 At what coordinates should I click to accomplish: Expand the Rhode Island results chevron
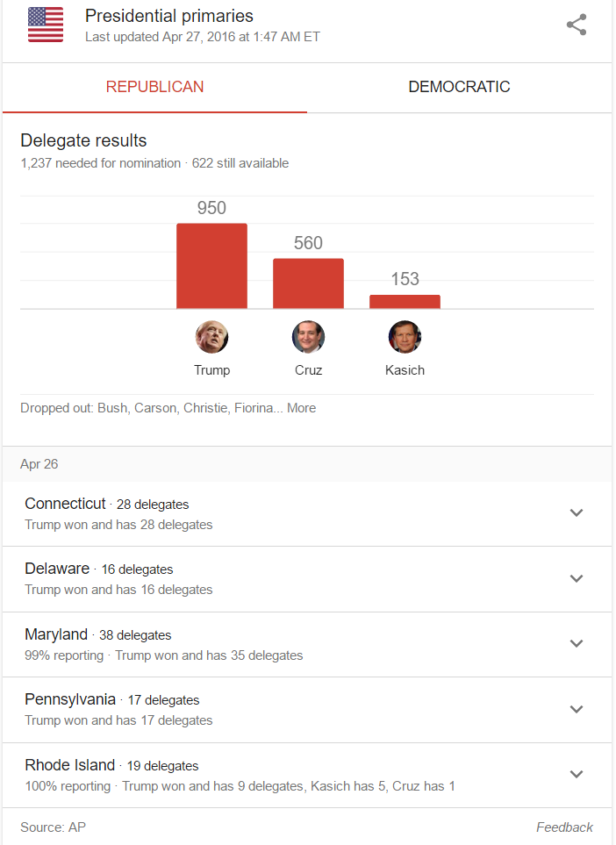[x=577, y=774]
